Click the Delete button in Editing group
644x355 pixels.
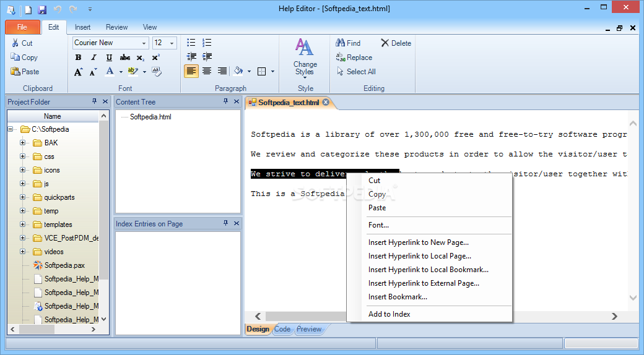pos(396,43)
